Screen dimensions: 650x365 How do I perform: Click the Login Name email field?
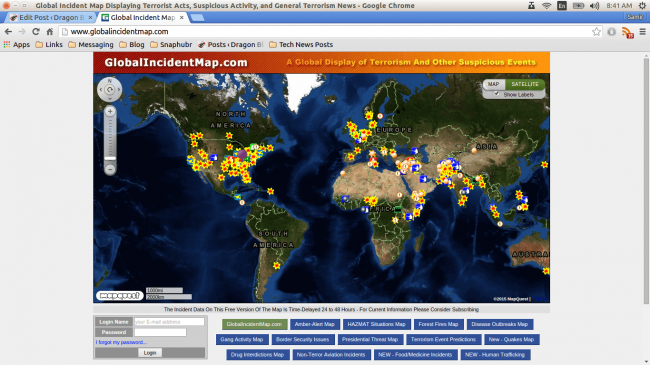[x=169, y=321]
